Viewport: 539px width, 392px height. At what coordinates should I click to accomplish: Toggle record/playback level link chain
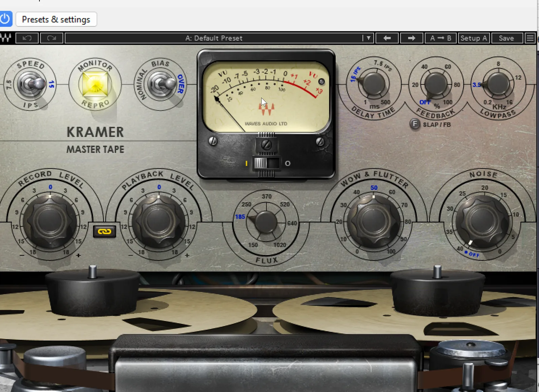(104, 232)
